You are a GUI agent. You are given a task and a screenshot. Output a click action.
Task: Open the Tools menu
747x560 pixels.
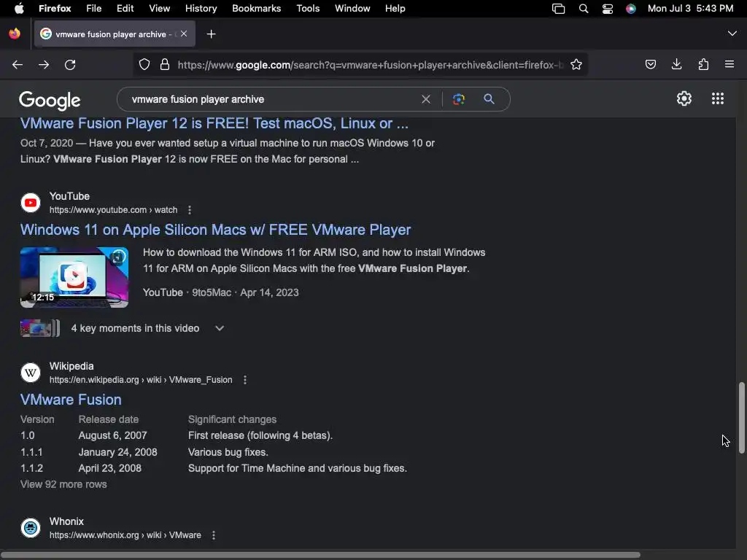pyautogui.click(x=309, y=9)
